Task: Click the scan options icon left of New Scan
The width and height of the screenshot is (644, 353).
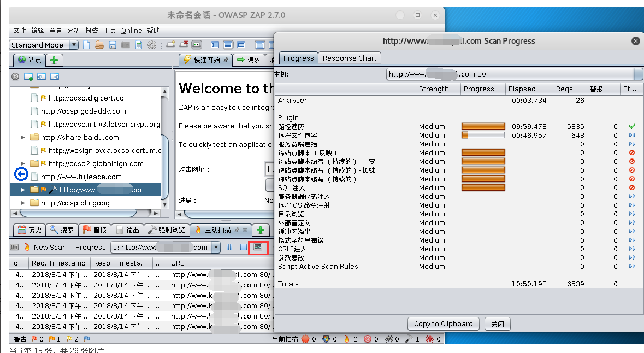Action: [x=14, y=247]
